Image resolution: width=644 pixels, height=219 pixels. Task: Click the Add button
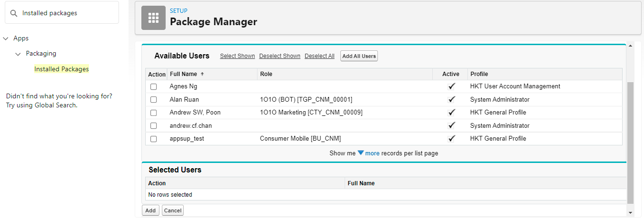pyautogui.click(x=150, y=210)
